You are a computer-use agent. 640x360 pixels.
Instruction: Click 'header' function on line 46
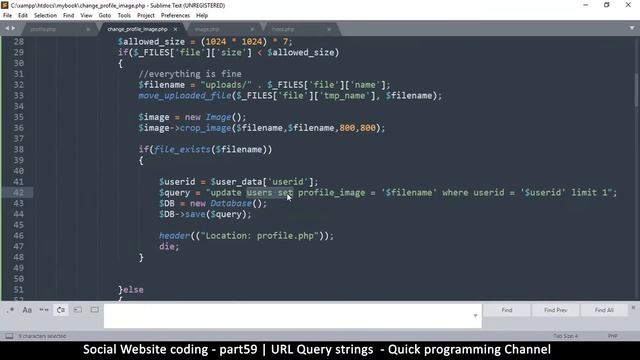click(174, 236)
